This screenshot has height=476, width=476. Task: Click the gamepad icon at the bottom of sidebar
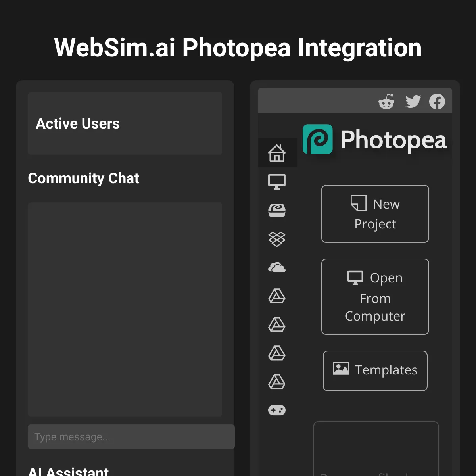(x=277, y=410)
